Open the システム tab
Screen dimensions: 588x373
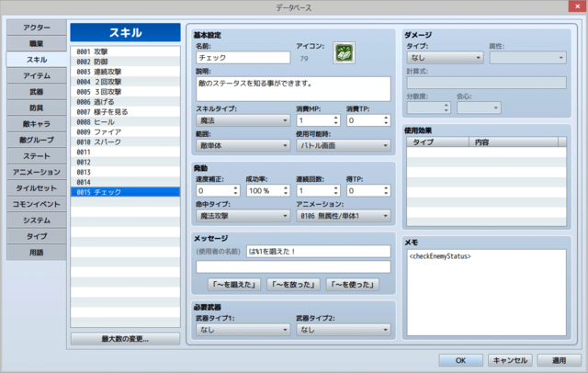37,220
